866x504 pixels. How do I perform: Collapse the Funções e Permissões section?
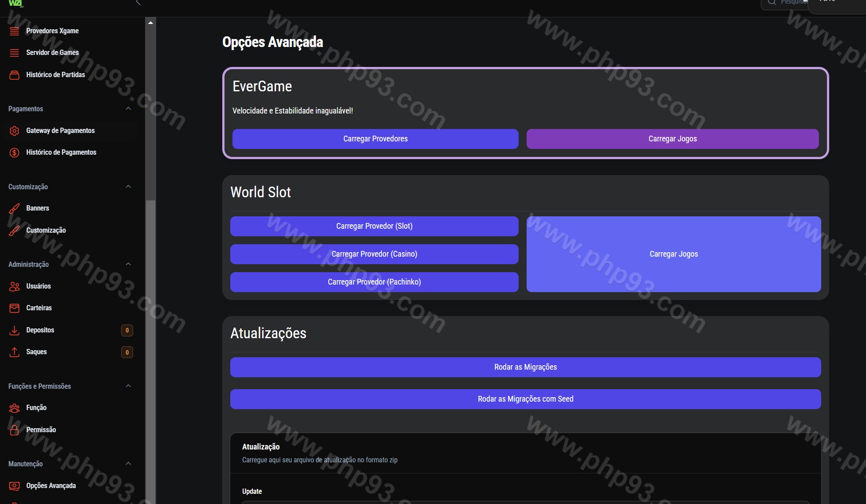click(128, 386)
